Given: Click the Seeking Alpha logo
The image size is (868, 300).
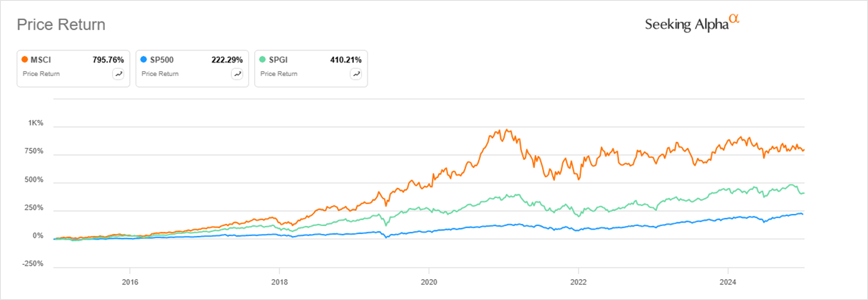Looking at the screenshot, I should pyautogui.click(x=692, y=24).
